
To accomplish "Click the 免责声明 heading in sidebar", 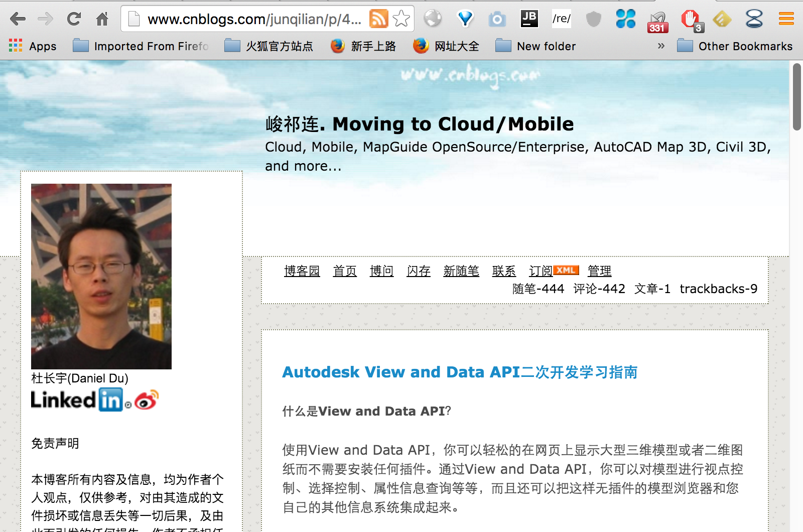I will point(55,444).
